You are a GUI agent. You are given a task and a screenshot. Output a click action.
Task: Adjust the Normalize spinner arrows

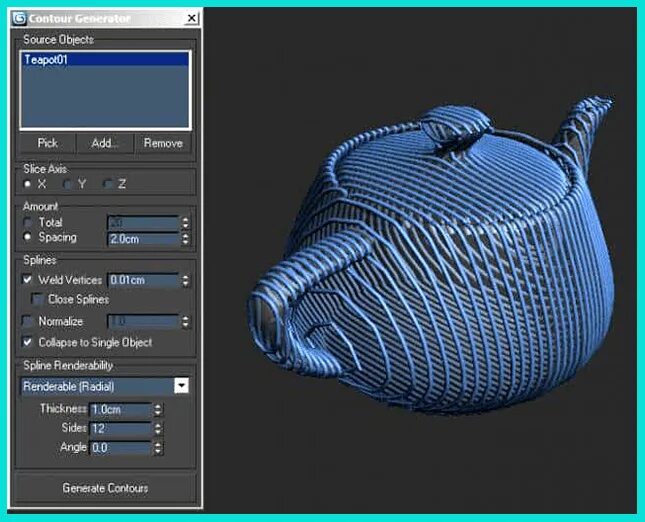[186, 321]
